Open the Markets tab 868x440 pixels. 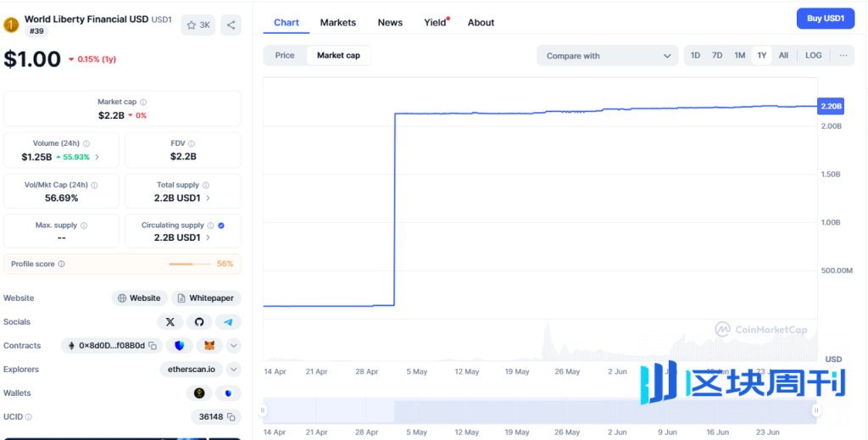(337, 23)
